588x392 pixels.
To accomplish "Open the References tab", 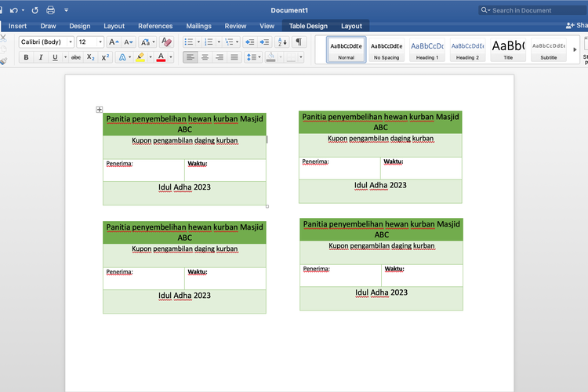I will (x=155, y=26).
